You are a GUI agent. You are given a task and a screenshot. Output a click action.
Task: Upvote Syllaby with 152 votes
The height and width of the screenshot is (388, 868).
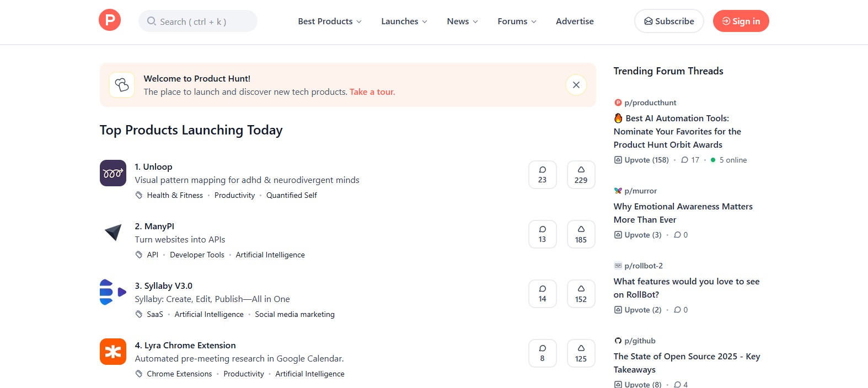(x=581, y=294)
